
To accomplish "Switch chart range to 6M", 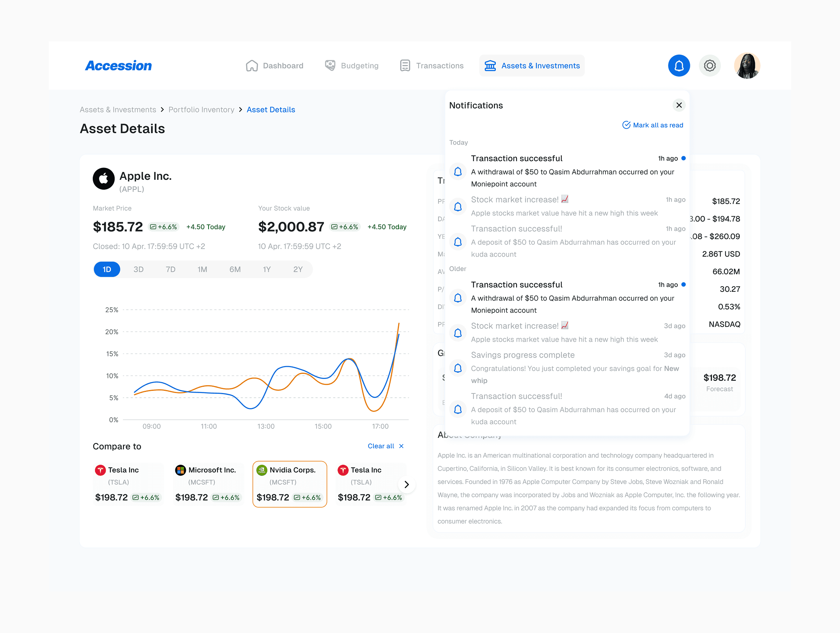I will [x=235, y=269].
